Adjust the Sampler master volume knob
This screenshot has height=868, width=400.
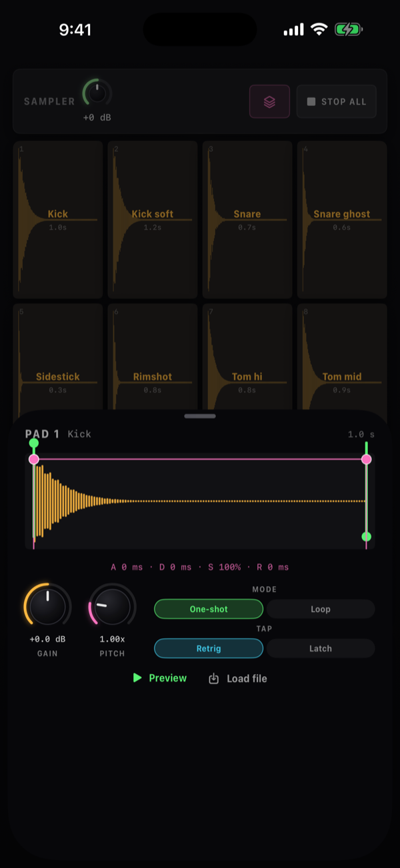tap(97, 93)
